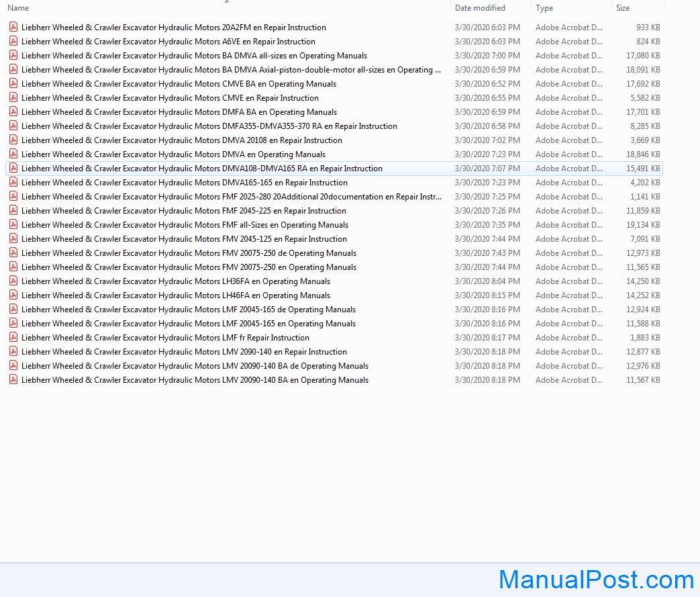This screenshot has width=700, height=597.
Task: Click PDF icon of FMV 20075-250 de Operating Manuals
Action: (x=13, y=253)
